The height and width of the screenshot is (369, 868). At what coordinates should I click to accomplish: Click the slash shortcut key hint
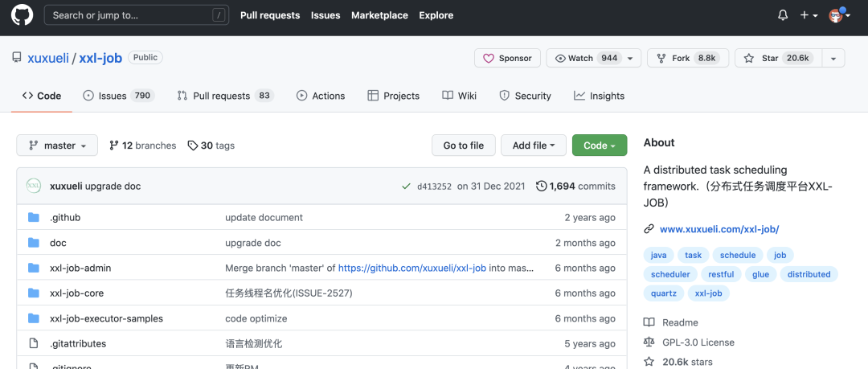click(219, 15)
